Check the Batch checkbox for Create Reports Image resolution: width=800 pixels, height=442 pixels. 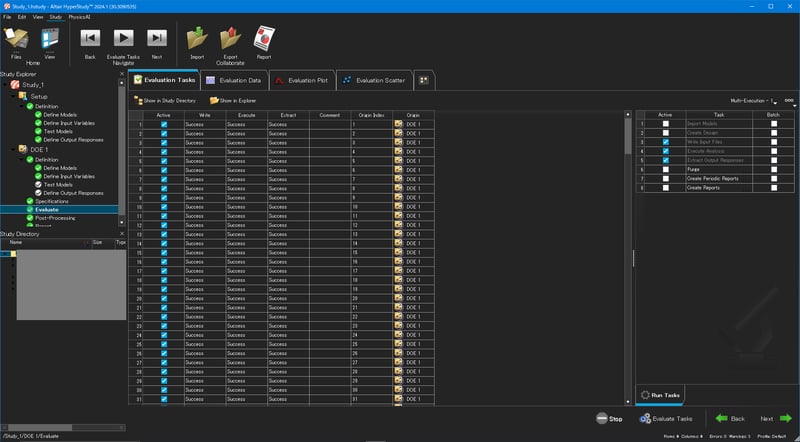[774, 188]
